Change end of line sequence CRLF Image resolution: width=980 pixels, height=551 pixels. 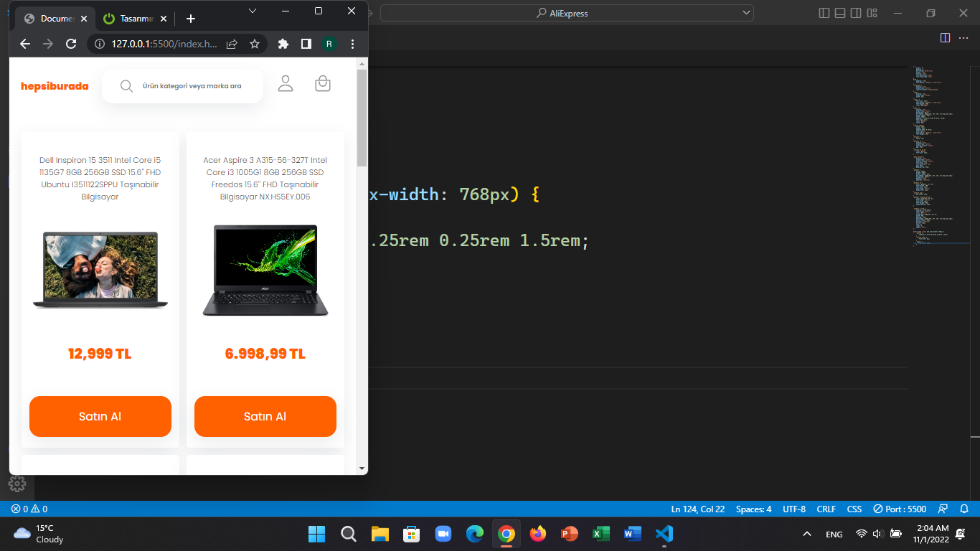click(826, 509)
